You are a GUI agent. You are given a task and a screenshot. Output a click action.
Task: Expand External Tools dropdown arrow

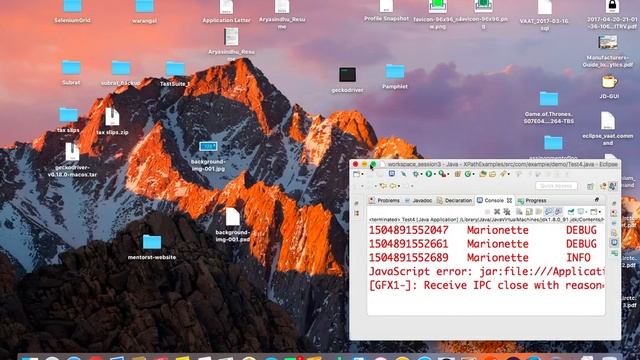pyautogui.click(x=448, y=174)
